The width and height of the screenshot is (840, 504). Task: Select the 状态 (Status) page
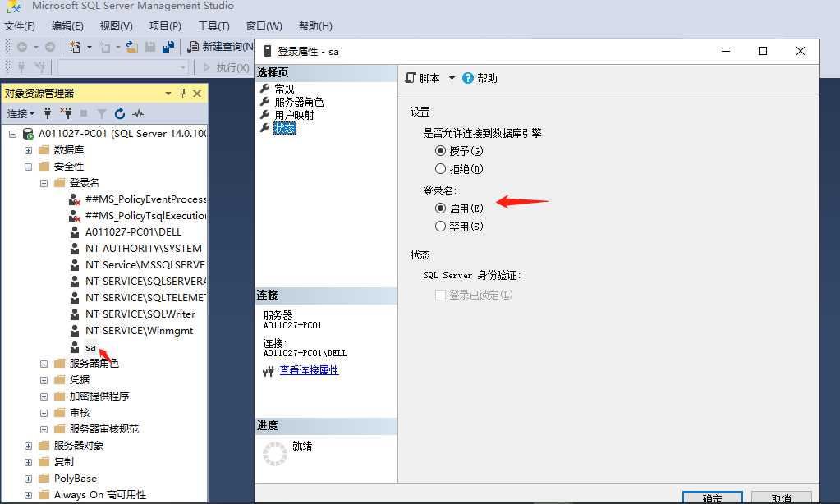point(284,129)
